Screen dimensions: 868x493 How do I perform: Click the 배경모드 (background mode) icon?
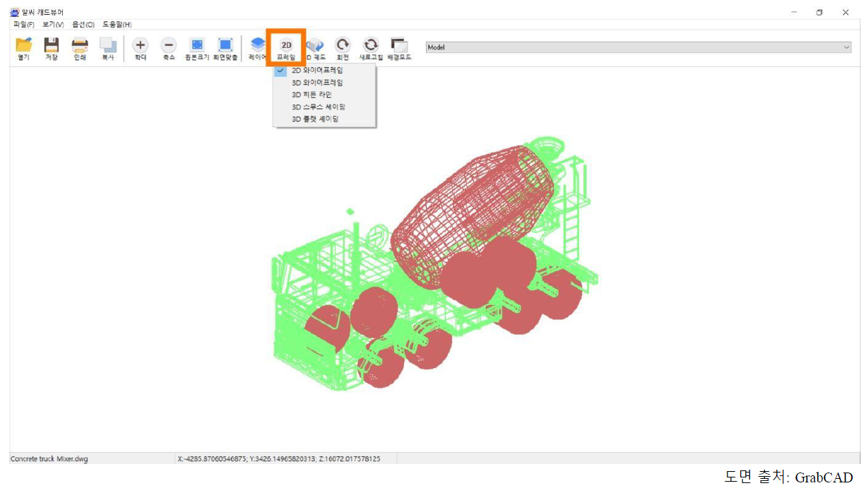coord(399,44)
